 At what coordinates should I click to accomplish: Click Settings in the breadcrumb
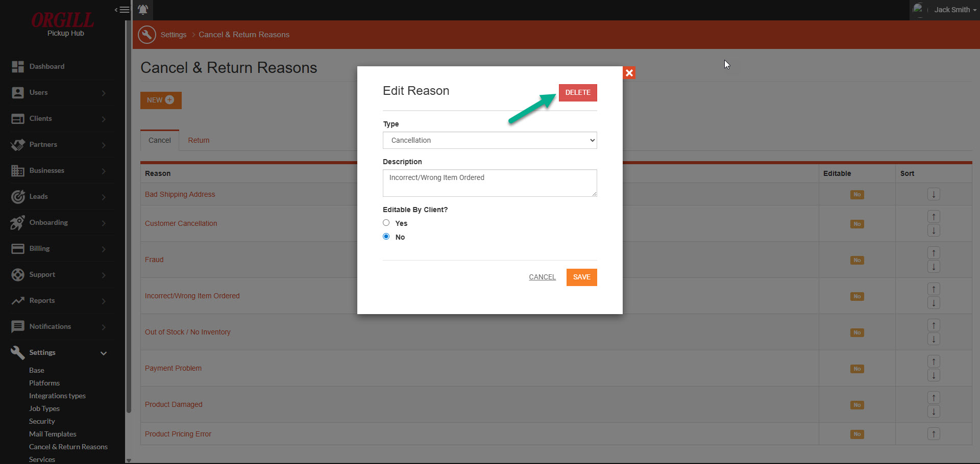point(174,35)
